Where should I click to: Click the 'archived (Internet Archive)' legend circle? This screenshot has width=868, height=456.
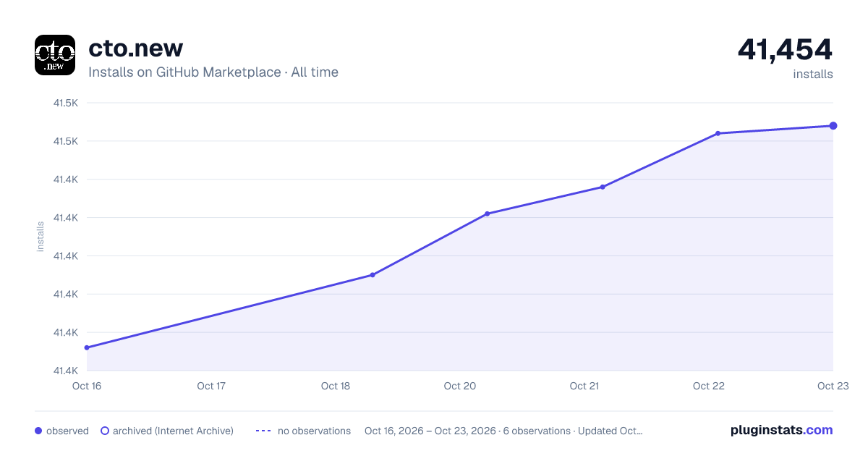(x=105, y=431)
